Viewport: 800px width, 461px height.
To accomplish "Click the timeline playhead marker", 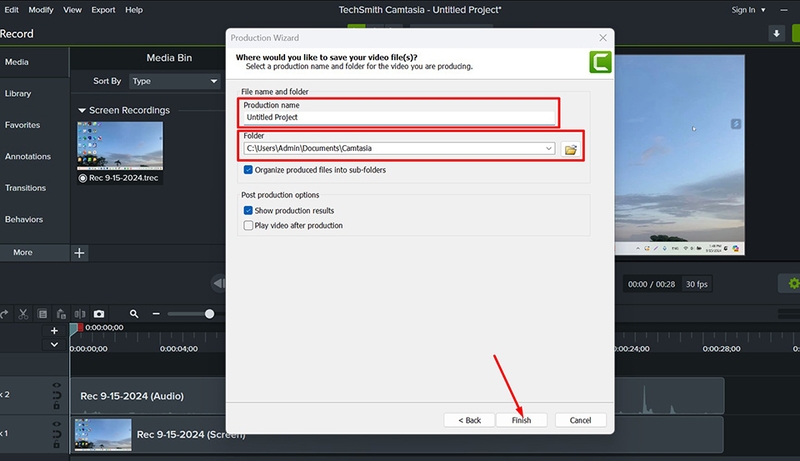I will click(77, 329).
